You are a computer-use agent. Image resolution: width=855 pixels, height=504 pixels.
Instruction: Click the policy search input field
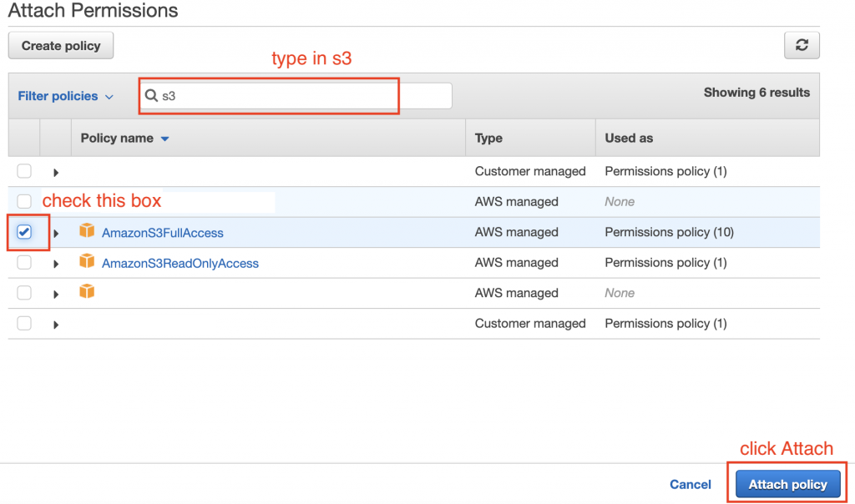pos(296,96)
